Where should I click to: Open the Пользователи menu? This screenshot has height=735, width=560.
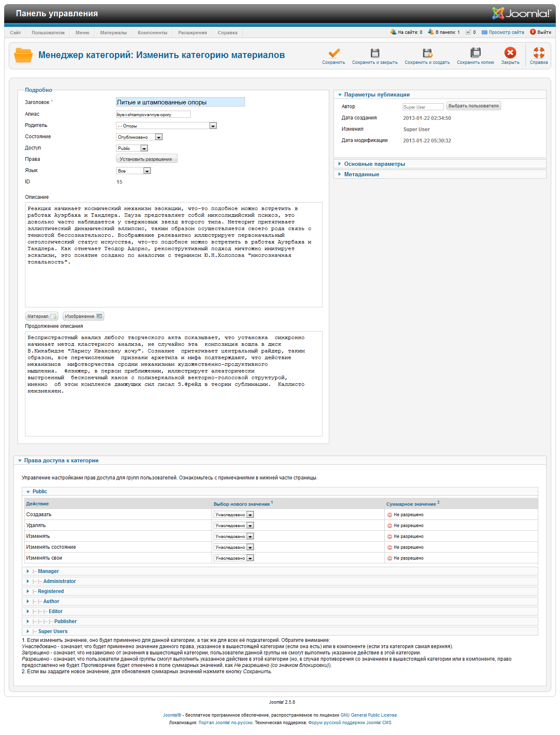(48, 33)
